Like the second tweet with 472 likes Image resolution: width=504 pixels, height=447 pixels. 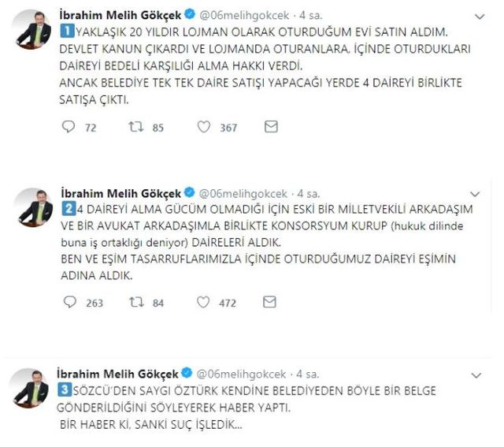coord(203,302)
